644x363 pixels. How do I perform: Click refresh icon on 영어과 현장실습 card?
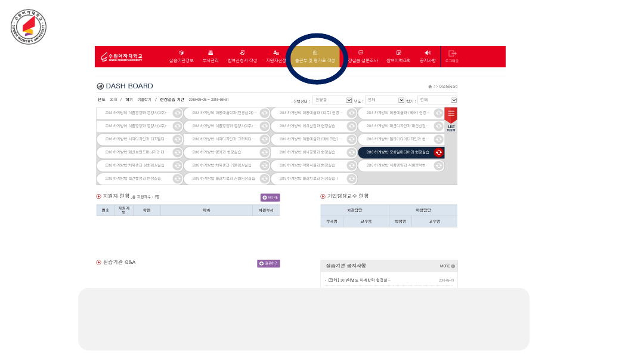coord(265,152)
